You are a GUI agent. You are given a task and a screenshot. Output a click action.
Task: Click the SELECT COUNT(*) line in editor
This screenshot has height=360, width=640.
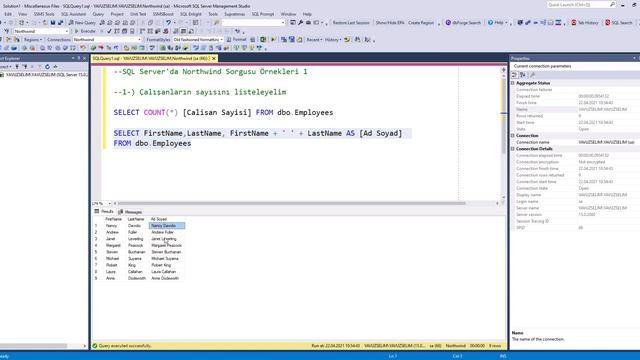click(x=223, y=113)
